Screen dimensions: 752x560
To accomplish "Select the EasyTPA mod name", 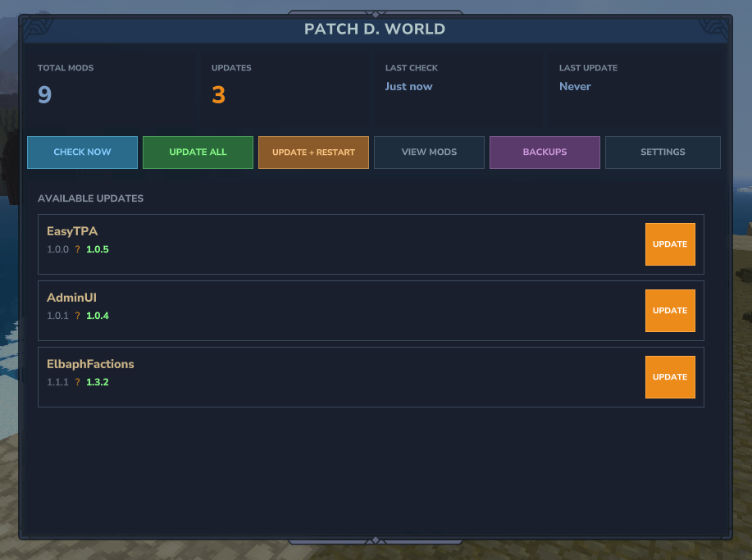I will click(72, 231).
